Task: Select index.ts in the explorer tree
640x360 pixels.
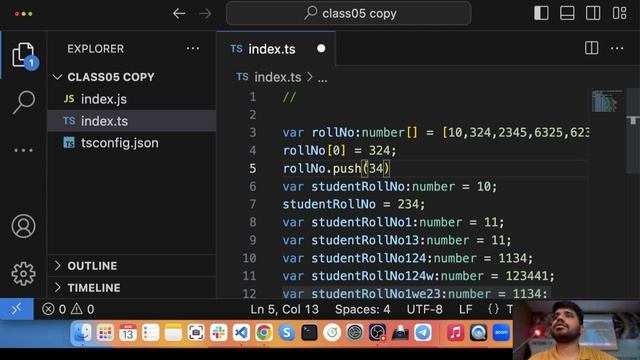Action: (x=131, y=121)
